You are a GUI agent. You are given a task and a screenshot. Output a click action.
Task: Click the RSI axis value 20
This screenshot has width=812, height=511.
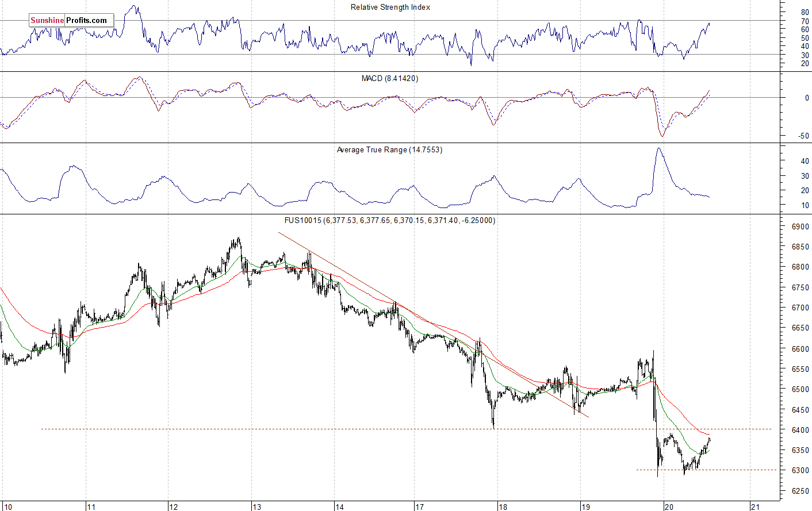pyautogui.click(x=805, y=64)
